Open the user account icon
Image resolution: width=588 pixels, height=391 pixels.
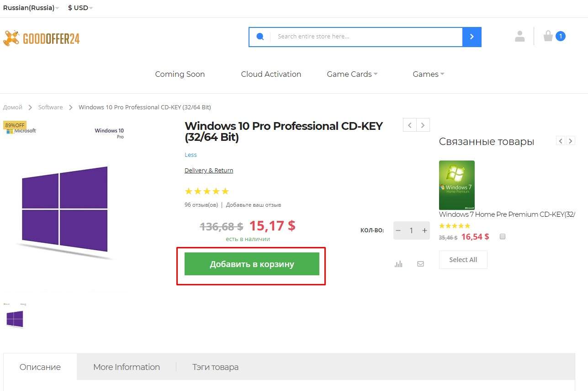(x=519, y=36)
